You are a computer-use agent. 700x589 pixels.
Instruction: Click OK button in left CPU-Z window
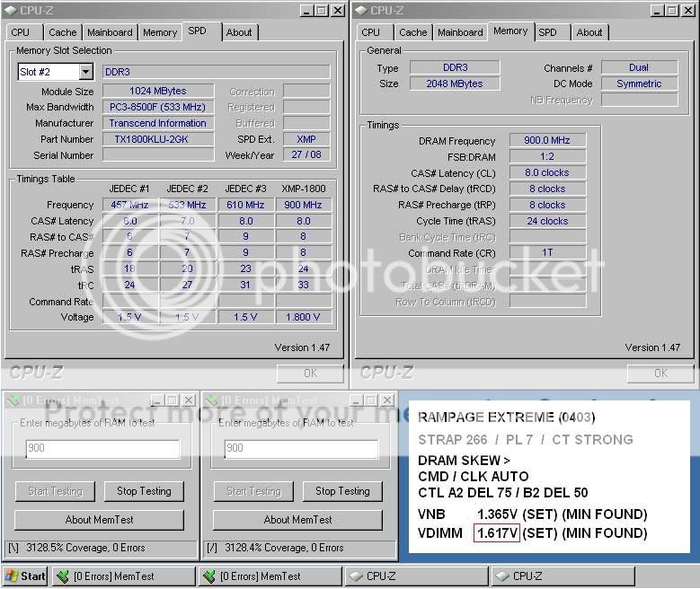[x=310, y=373]
